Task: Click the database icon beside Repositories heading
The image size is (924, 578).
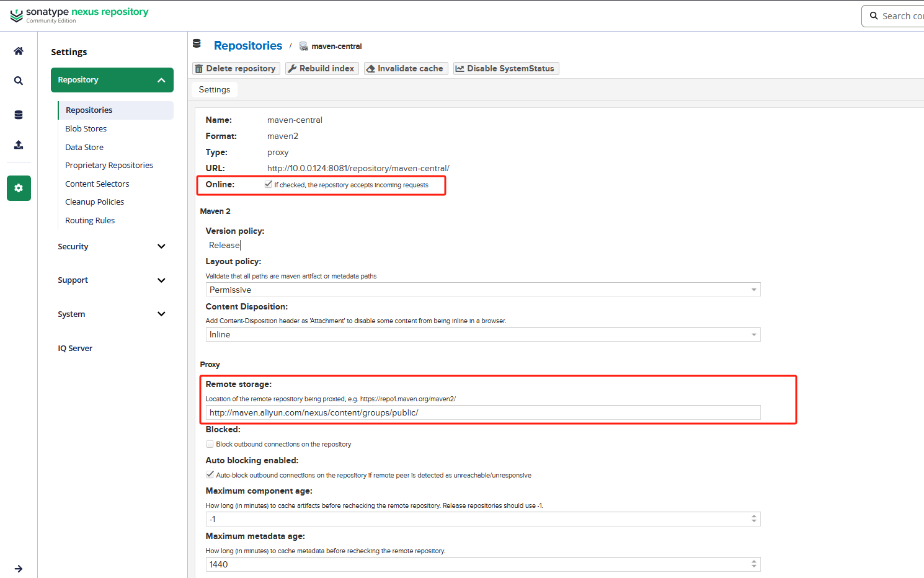Action: pos(197,43)
